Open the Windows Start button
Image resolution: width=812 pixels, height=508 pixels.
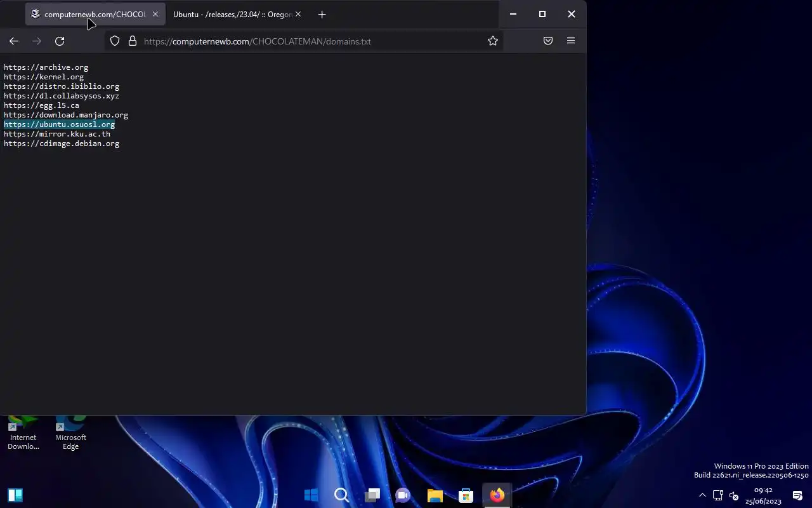pyautogui.click(x=311, y=495)
